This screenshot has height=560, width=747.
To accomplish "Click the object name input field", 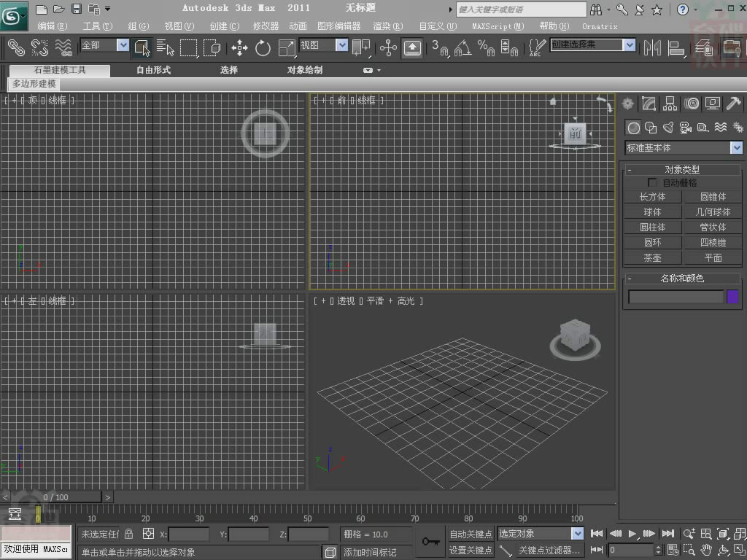I will pos(676,297).
